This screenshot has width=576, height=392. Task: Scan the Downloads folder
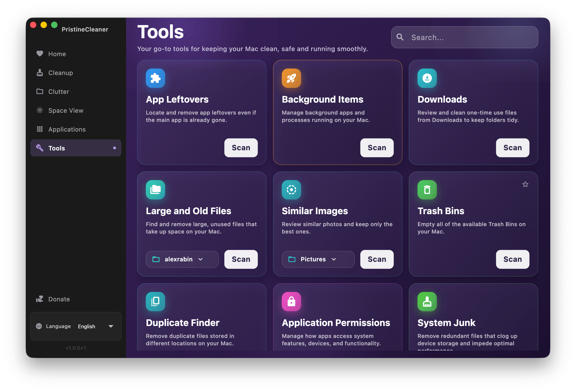coord(513,148)
